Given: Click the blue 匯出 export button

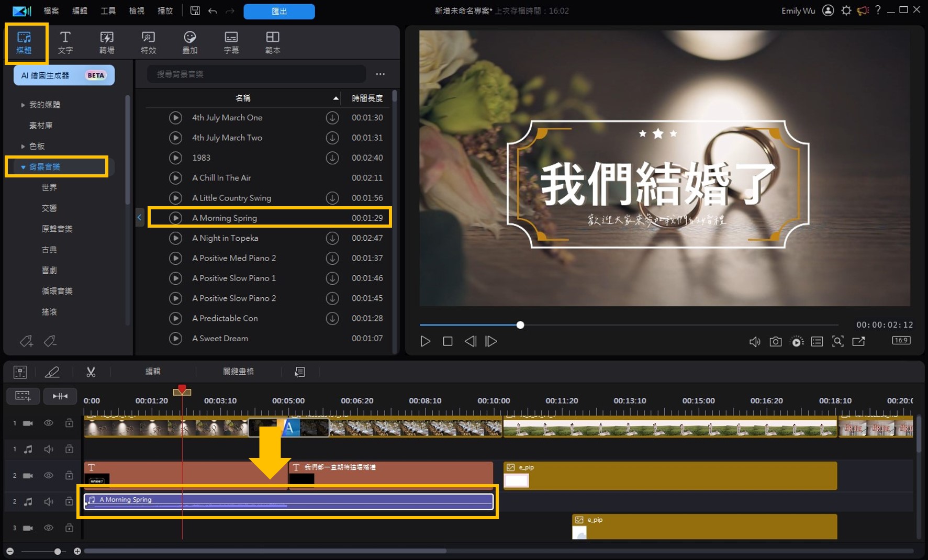Looking at the screenshot, I should (278, 11).
